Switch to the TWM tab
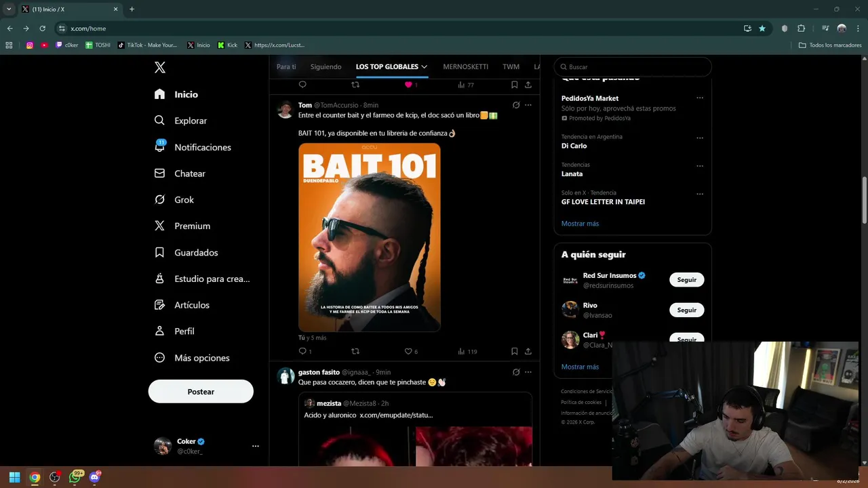Screen dimensions: 868x488 [511, 66]
